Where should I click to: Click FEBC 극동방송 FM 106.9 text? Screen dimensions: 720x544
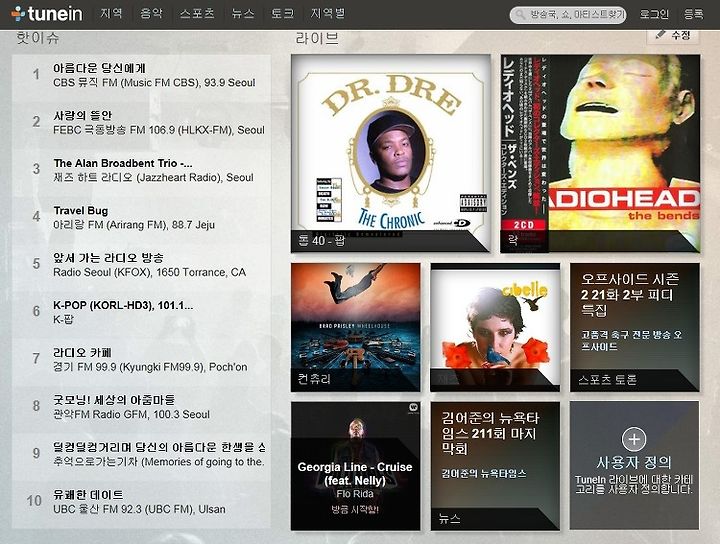[159, 130]
